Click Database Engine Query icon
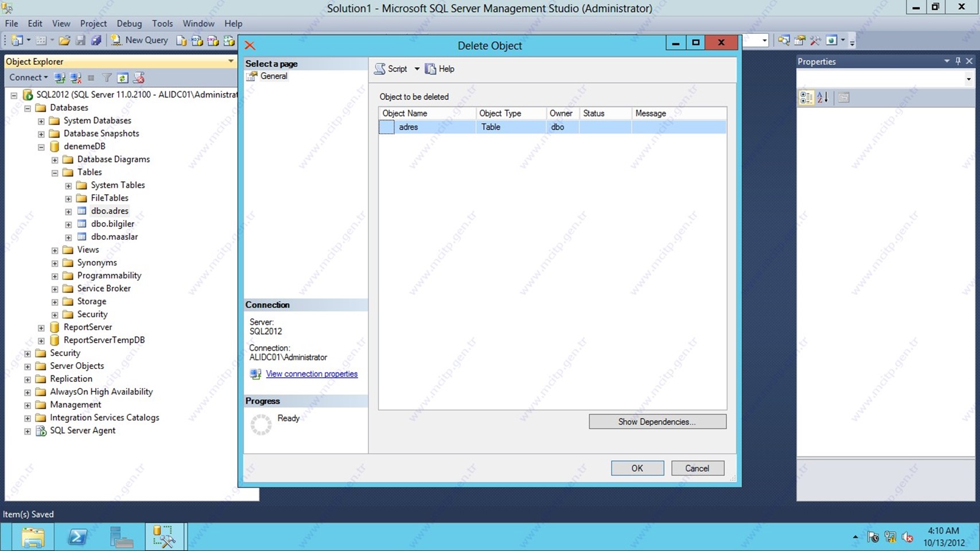 [181, 41]
